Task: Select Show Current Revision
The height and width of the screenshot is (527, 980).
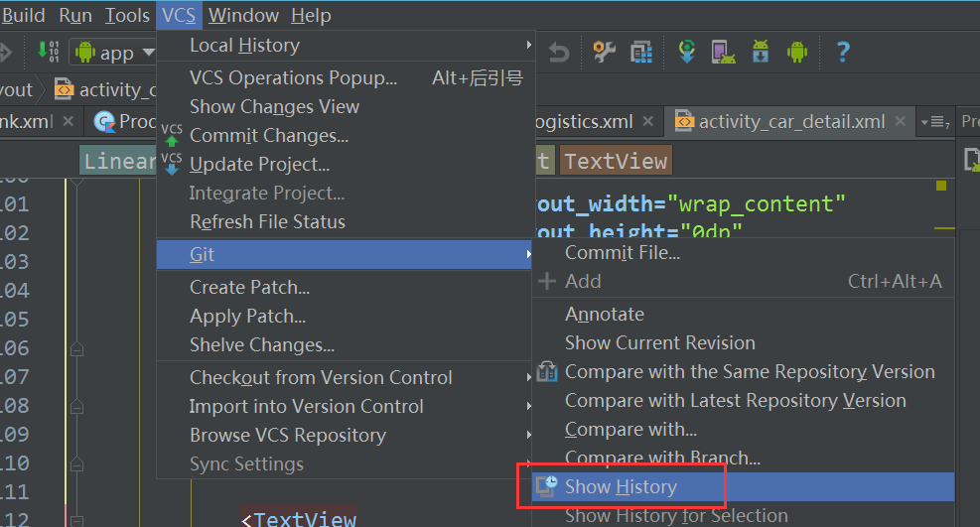Action: pos(743,342)
